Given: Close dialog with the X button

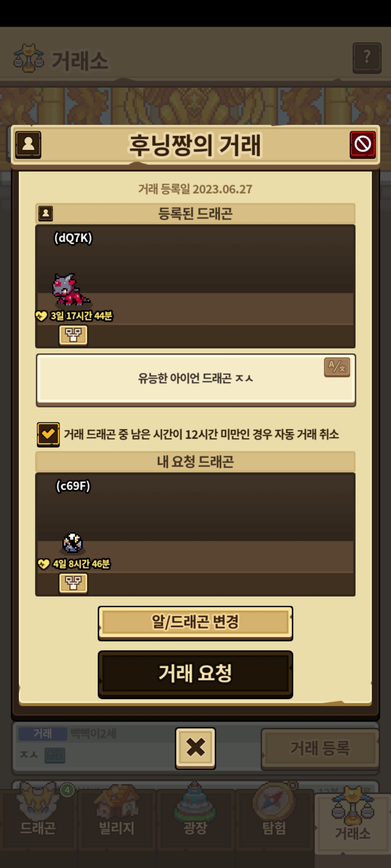Looking at the screenshot, I should [195, 748].
